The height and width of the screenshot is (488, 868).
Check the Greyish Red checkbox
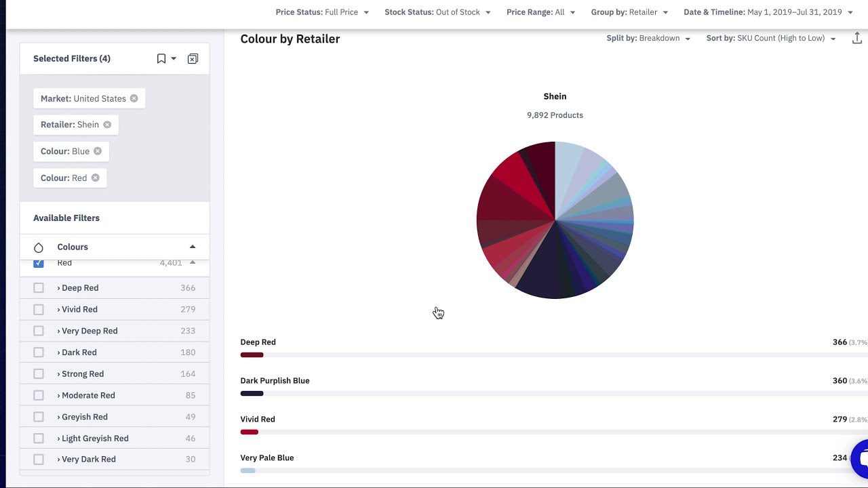coord(39,417)
